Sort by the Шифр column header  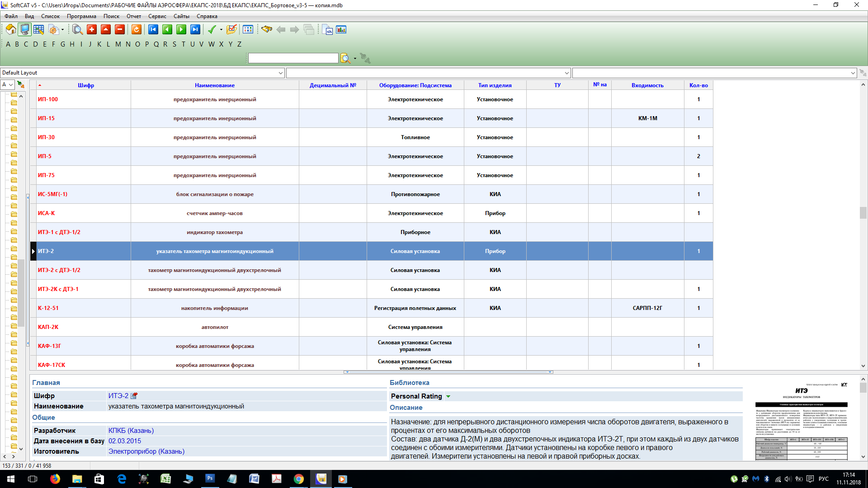[x=86, y=85]
